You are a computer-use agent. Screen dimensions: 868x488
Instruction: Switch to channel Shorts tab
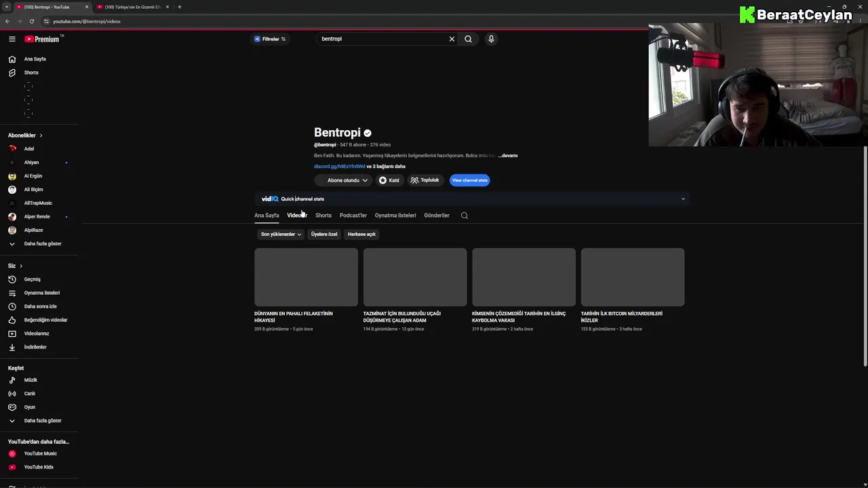click(323, 216)
